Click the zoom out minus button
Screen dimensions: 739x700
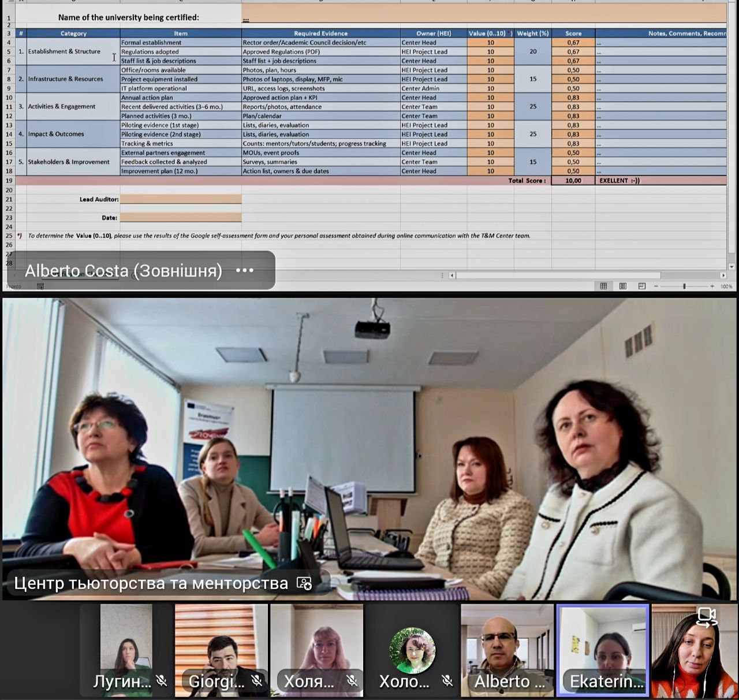pos(656,286)
